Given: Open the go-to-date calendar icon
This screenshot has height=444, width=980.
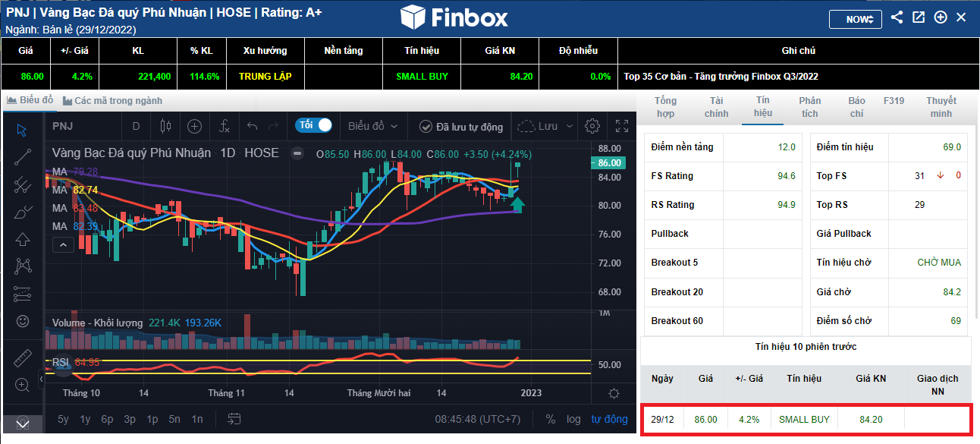Looking at the screenshot, I should [x=234, y=419].
